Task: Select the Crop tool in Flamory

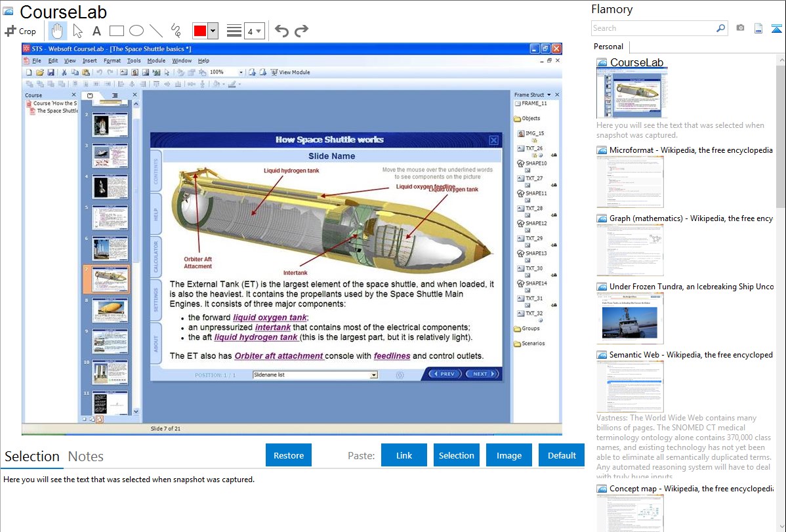Action: 20,31
